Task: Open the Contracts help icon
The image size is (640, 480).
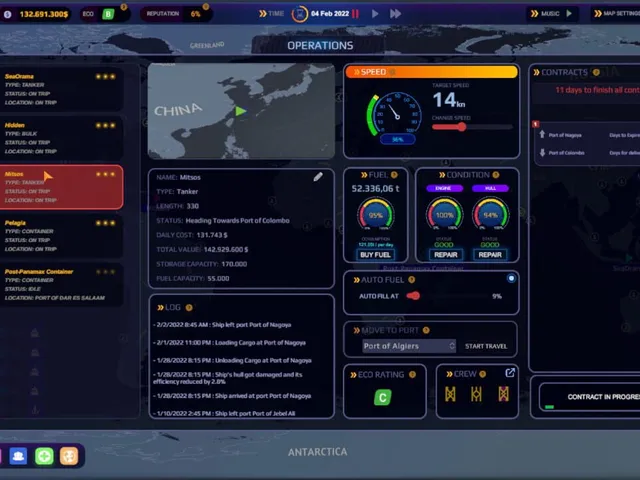Action: point(596,72)
